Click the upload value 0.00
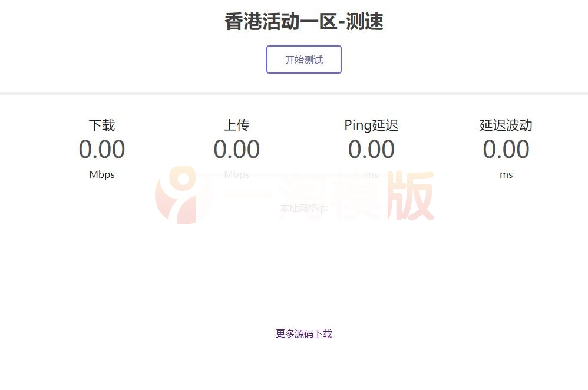The height and width of the screenshot is (390, 588). click(x=237, y=150)
